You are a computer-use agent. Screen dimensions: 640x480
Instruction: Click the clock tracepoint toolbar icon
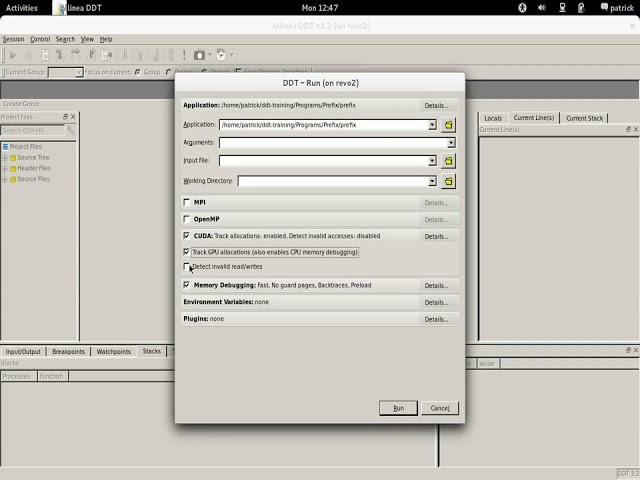click(221, 55)
